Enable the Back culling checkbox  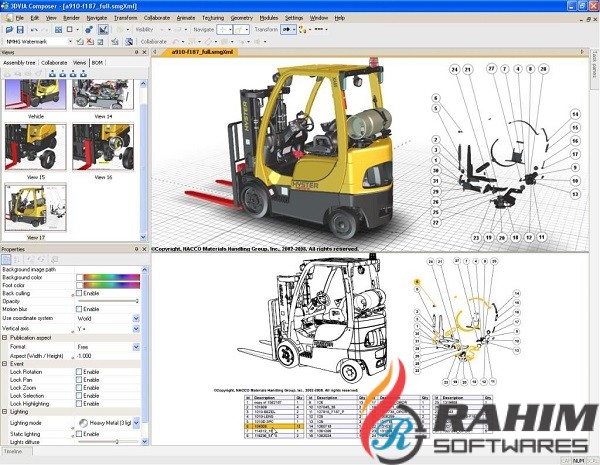pos(79,293)
